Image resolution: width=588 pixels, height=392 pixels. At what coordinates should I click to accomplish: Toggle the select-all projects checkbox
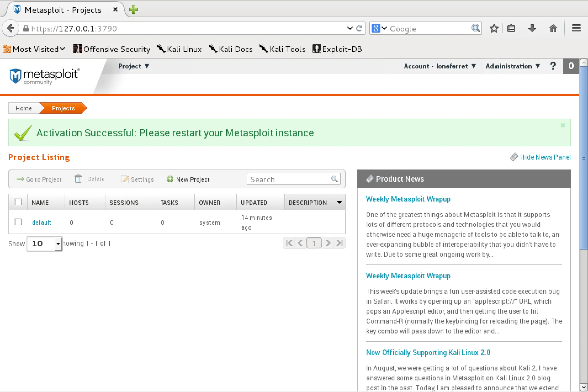click(x=18, y=202)
